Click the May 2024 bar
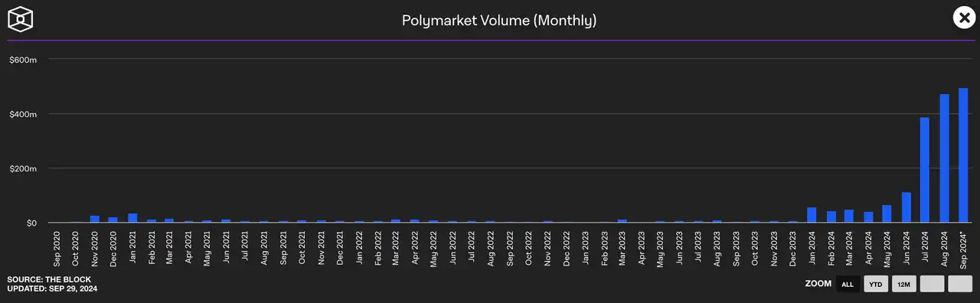 click(x=887, y=213)
